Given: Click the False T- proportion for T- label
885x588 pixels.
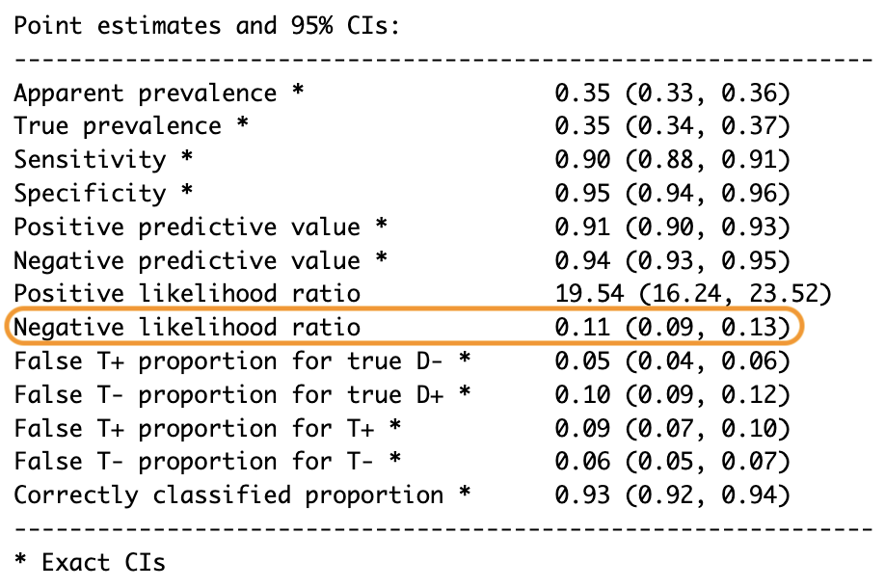Looking at the screenshot, I should coord(194,462).
